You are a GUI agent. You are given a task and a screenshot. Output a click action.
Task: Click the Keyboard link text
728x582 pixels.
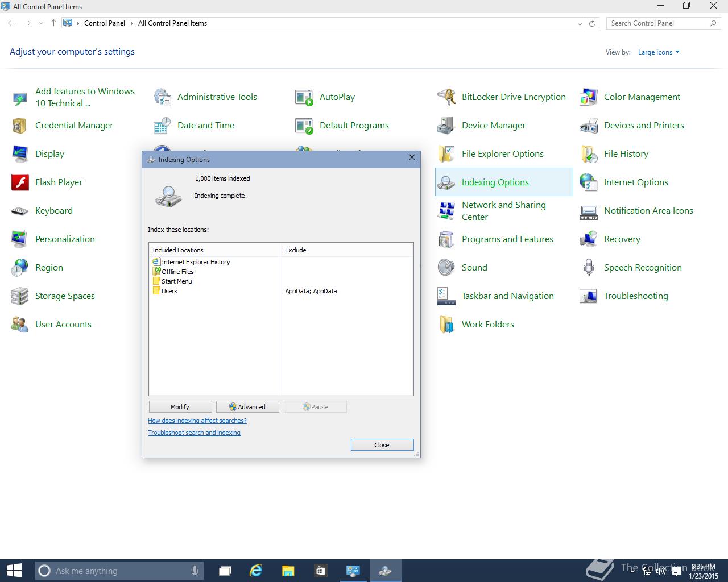pos(54,211)
